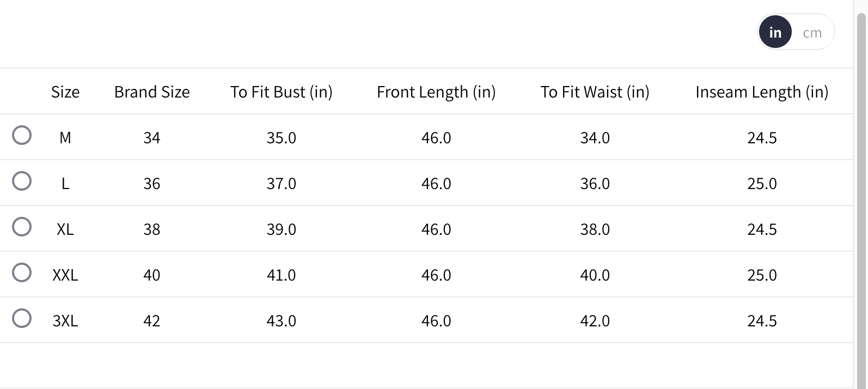Pick the XL size radio button
This screenshot has height=389, width=868.
[x=22, y=227]
